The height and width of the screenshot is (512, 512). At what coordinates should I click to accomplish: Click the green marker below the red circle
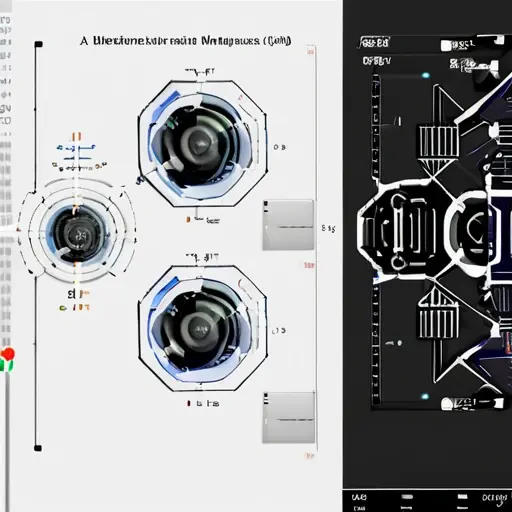click(x=7, y=366)
